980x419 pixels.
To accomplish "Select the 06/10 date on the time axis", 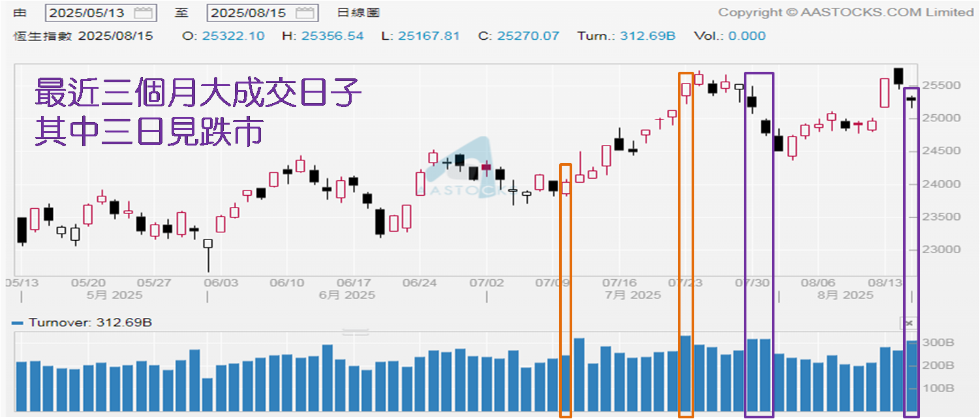I will click(x=286, y=283).
